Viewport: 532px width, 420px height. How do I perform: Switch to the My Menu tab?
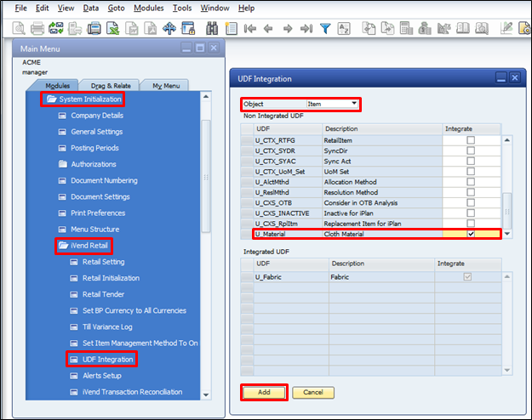166,86
